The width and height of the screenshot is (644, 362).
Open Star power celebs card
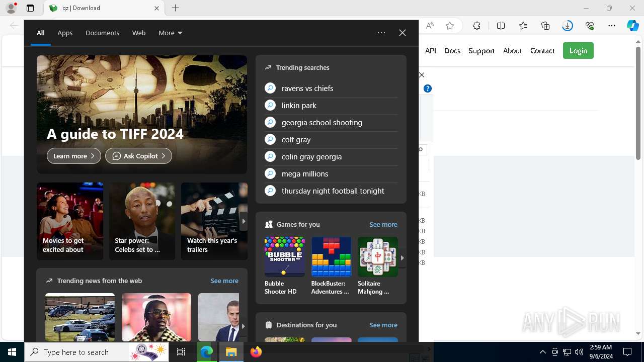[142, 221]
